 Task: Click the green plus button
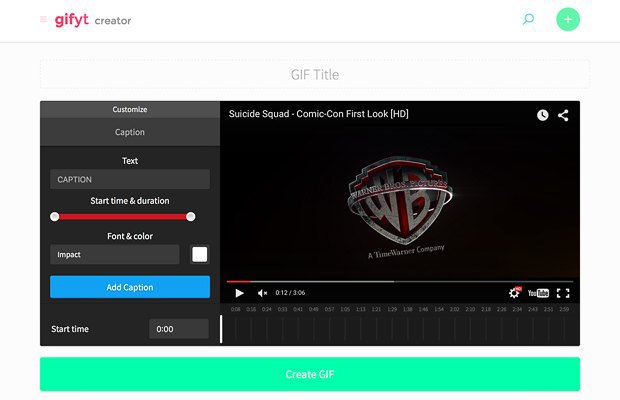point(568,19)
